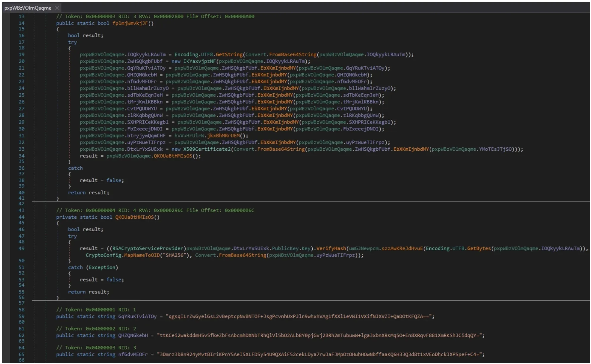The image size is (591, 364).
Task: Click QKOUaBtHMIsOS declaration on line 44
Action: 134,217
